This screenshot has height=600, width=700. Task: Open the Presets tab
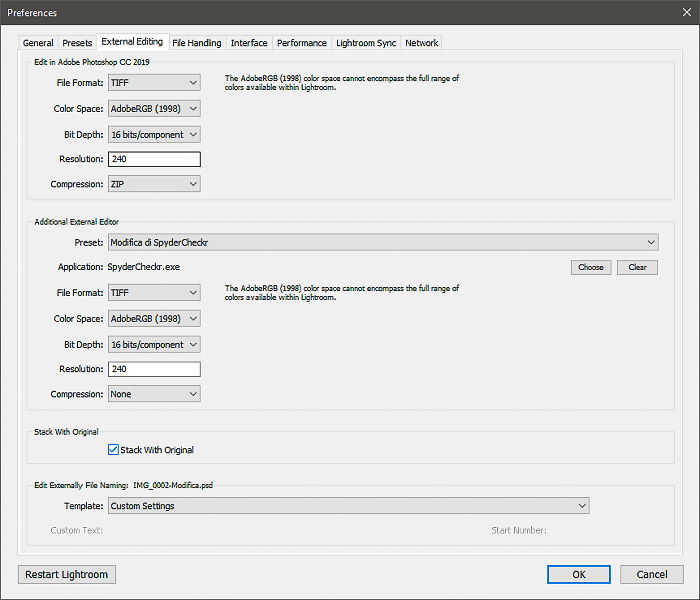77,43
